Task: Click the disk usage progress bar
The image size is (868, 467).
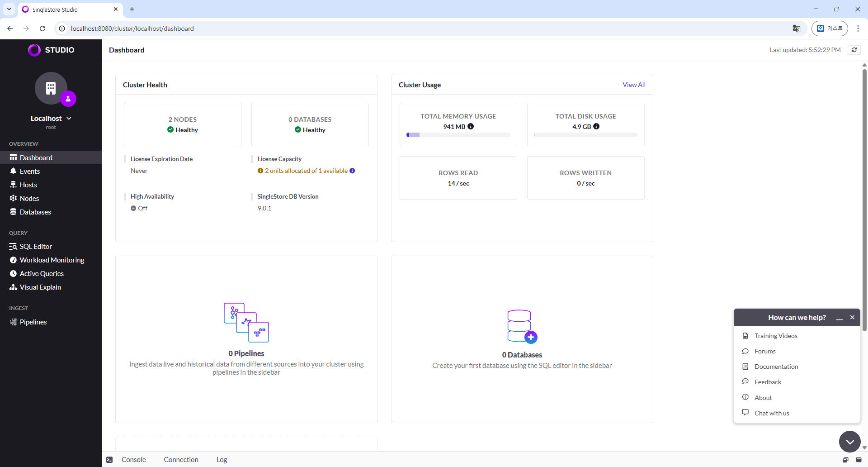Action: coord(585,135)
